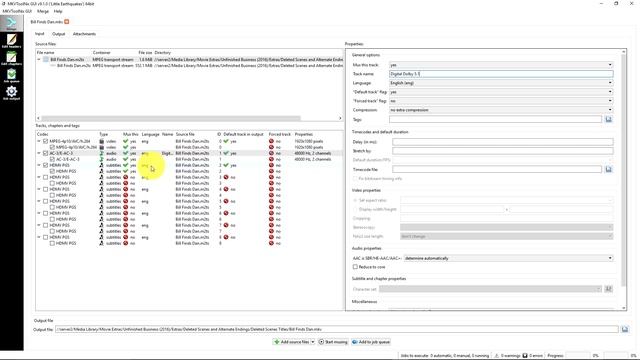
Task: Click green default-track check of AC-3 track
Action: [x=226, y=153]
